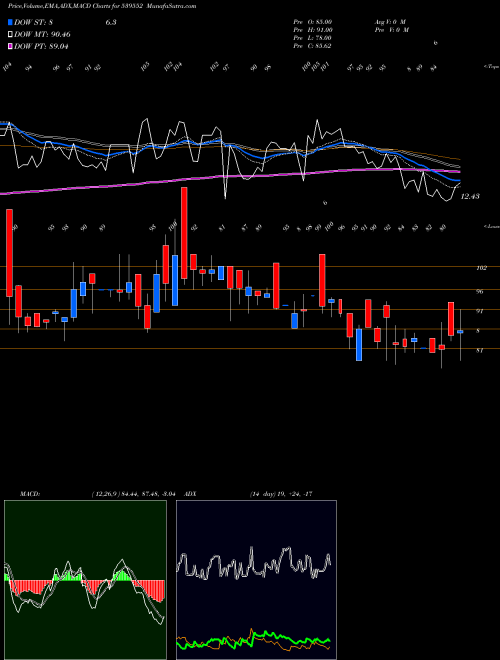Click the 102 price level label
Image resolution: width=500 pixels, height=660 pixels.
[x=481, y=268]
